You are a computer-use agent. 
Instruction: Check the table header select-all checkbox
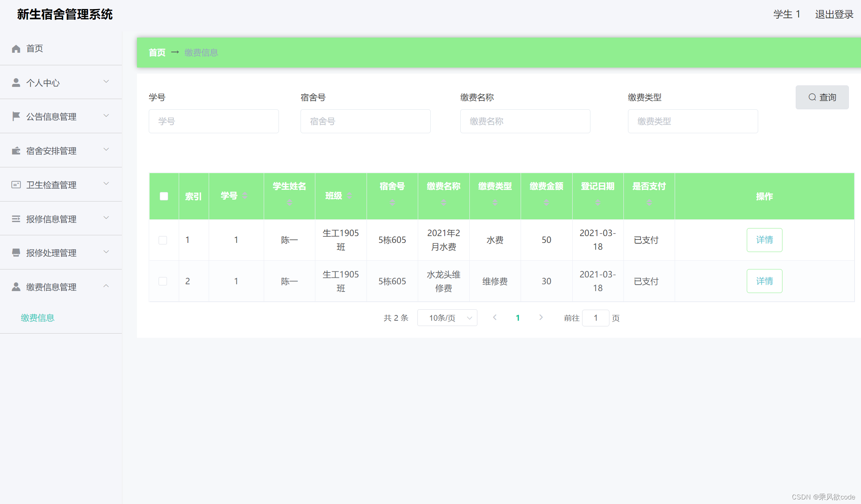tap(164, 196)
